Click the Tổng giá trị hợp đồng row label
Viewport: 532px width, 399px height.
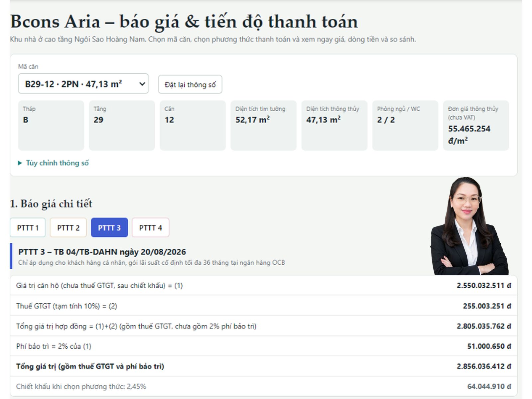[136, 326]
